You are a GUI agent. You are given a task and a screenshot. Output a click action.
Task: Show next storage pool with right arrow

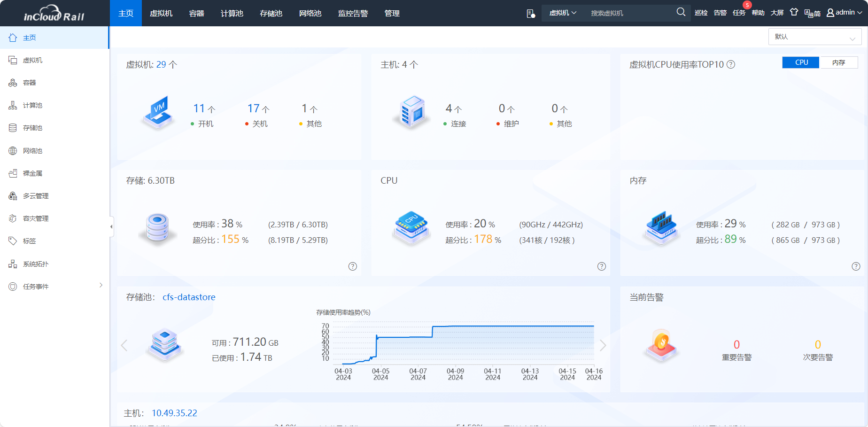pyautogui.click(x=603, y=346)
